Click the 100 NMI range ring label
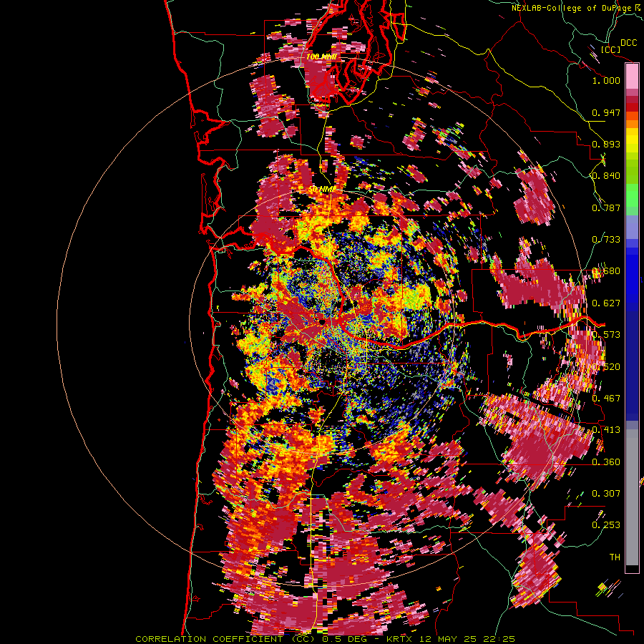644x644 pixels. coord(321,57)
